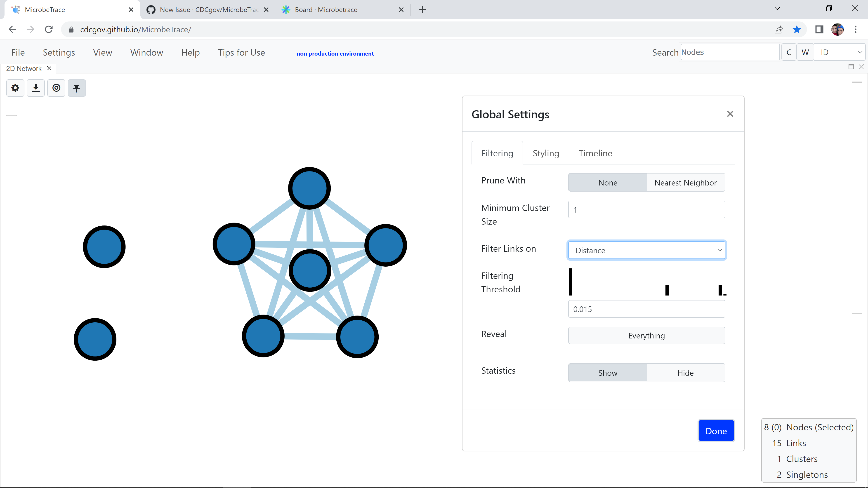
Task: Hide the Statistics panel
Action: point(685,373)
